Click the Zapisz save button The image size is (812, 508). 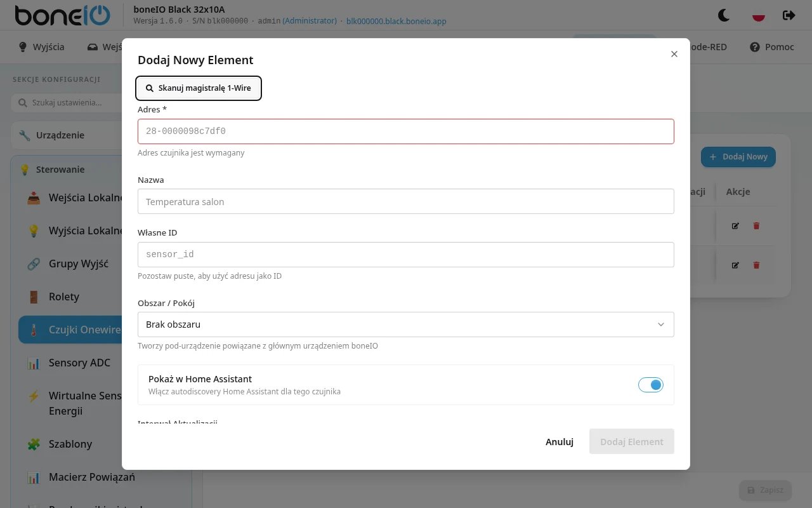coord(765,490)
